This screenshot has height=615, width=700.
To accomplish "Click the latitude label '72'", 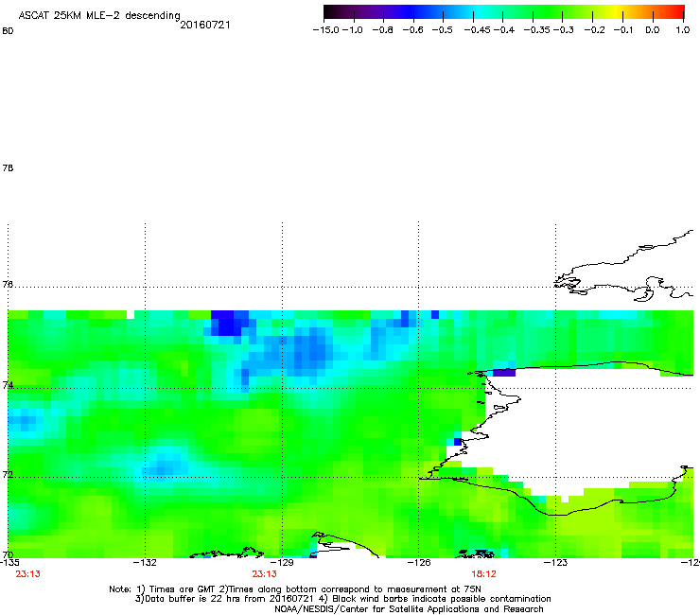I will (x=8, y=474).
